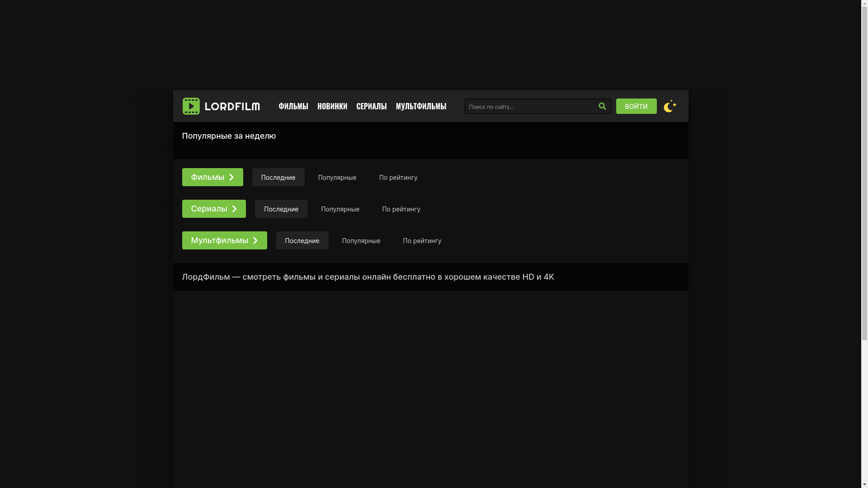
Task: Select По рейтингу tab in Мультфильмы row
Action: coord(422,241)
